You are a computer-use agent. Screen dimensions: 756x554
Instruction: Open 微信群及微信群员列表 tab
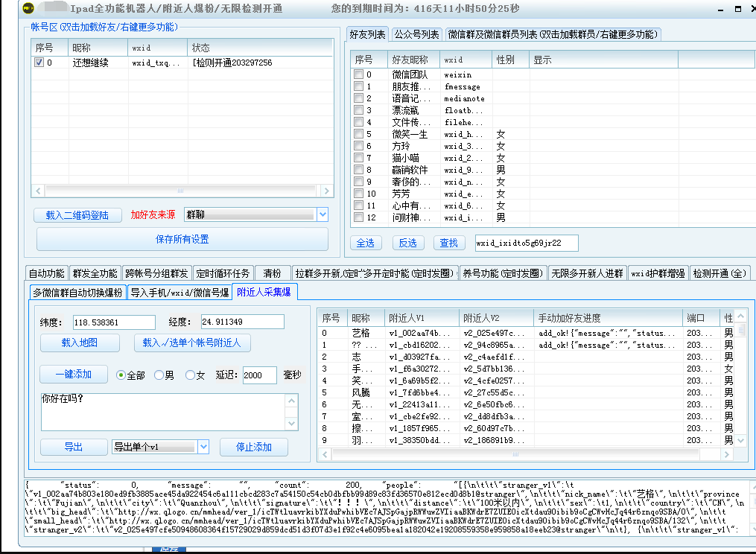(x=553, y=35)
